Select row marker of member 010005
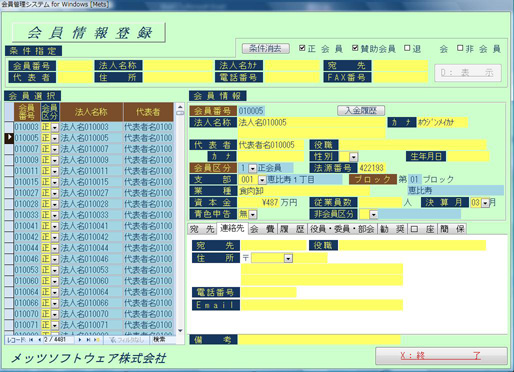 (x=9, y=137)
